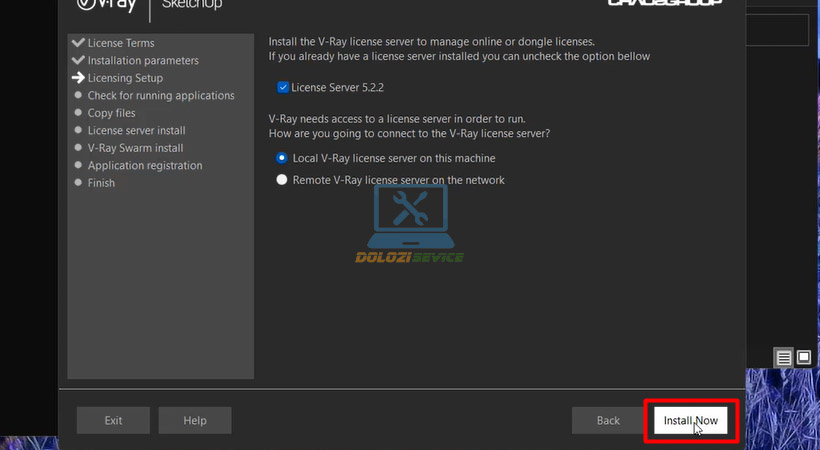Viewport: 820px width, 450px height.
Task: Go back with the Back button
Action: click(608, 421)
